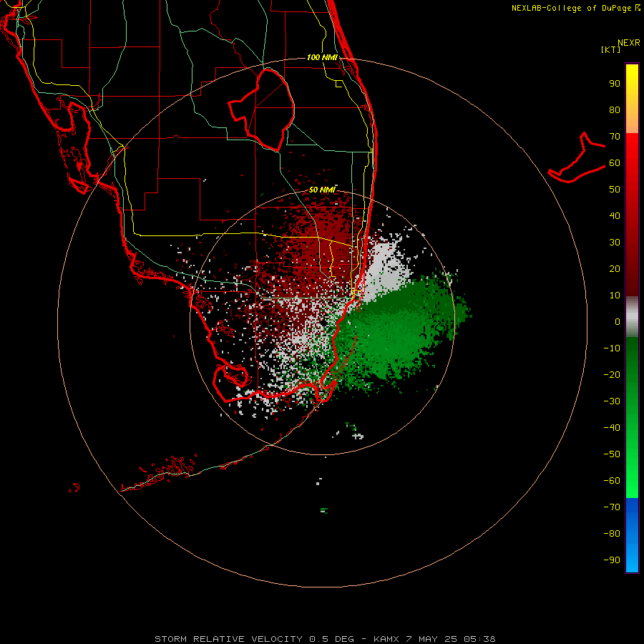Click the 50 value on the velocity scale
Image resolution: width=644 pixels, height=644 pixels.
(x=615, y=190)
